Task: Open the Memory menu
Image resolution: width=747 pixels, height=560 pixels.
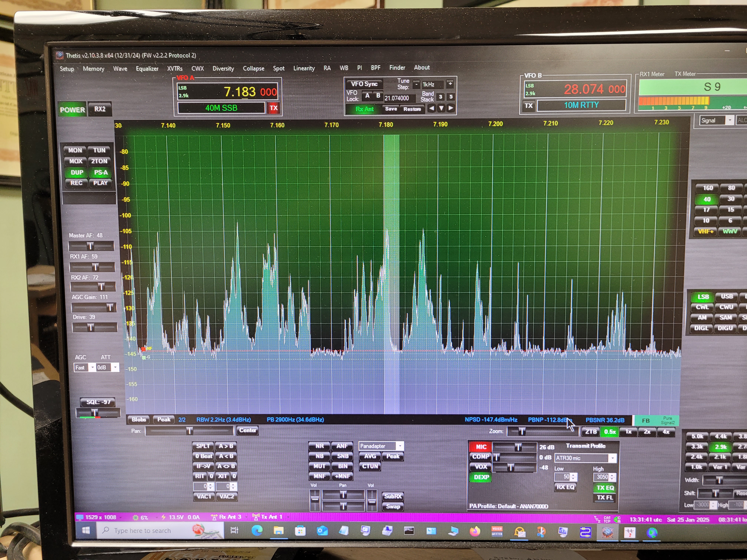Action: (94, 69)
